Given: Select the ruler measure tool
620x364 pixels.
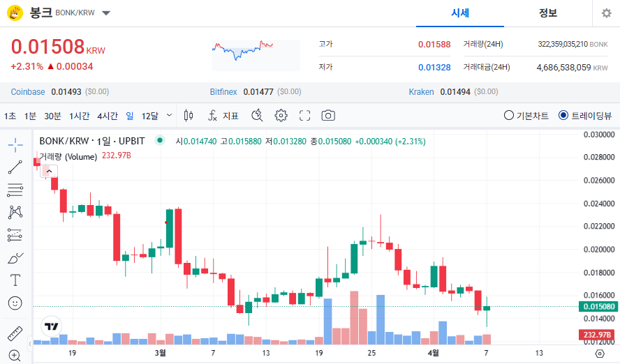Looking at the screenshot, I should [x=15, y=333].
